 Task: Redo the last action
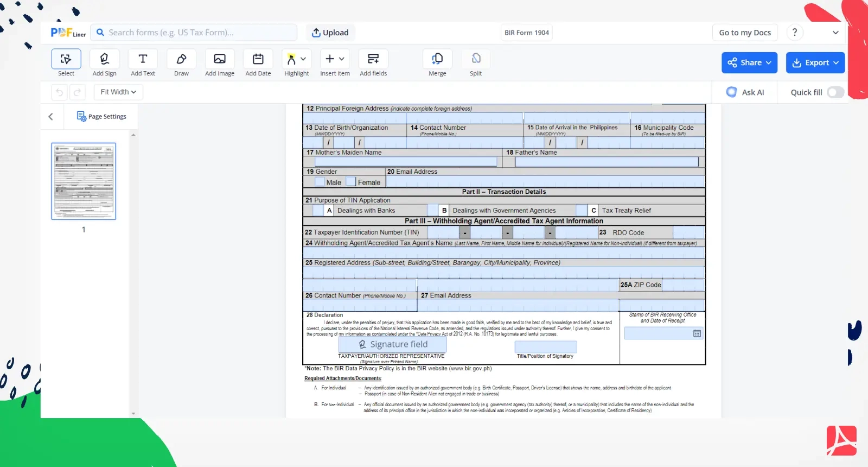click(x=78, y=92)
